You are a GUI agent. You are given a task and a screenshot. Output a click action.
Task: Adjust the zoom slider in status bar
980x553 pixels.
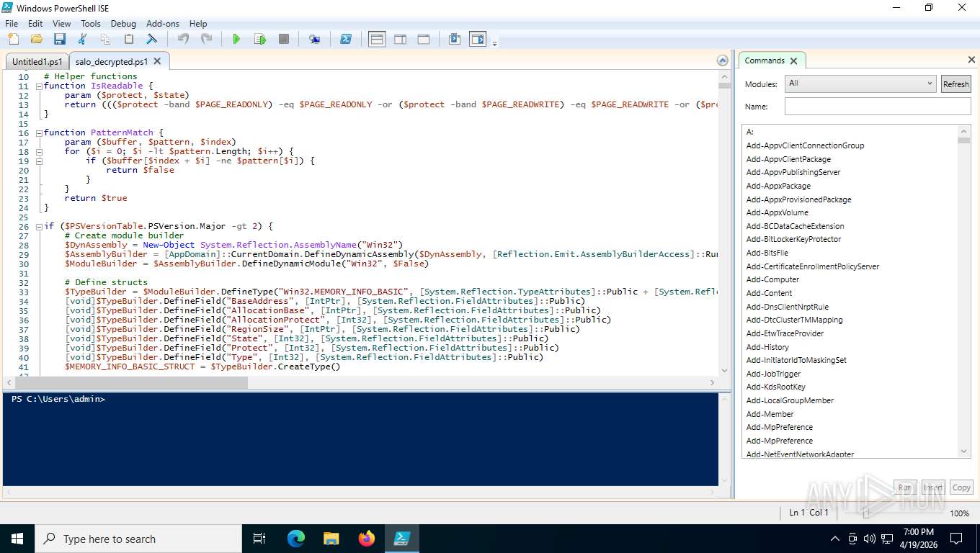pos(865,513)
